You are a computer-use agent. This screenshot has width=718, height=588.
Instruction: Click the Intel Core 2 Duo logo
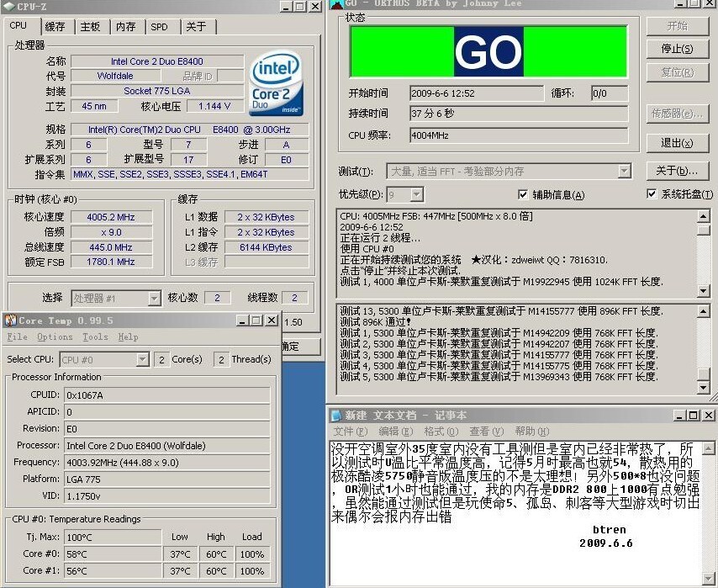click(276, 84)
